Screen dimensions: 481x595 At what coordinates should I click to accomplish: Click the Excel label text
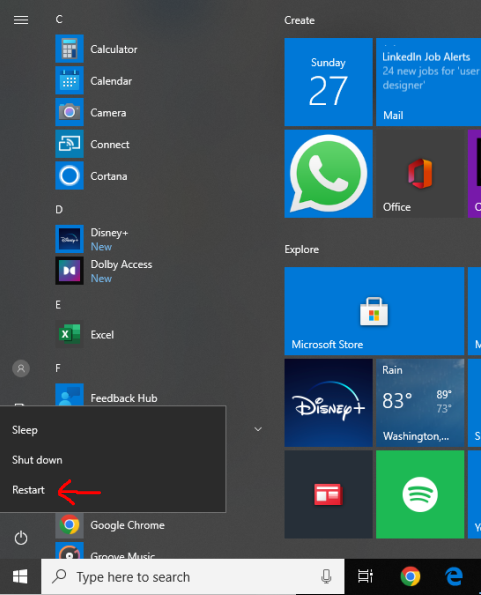102,335
